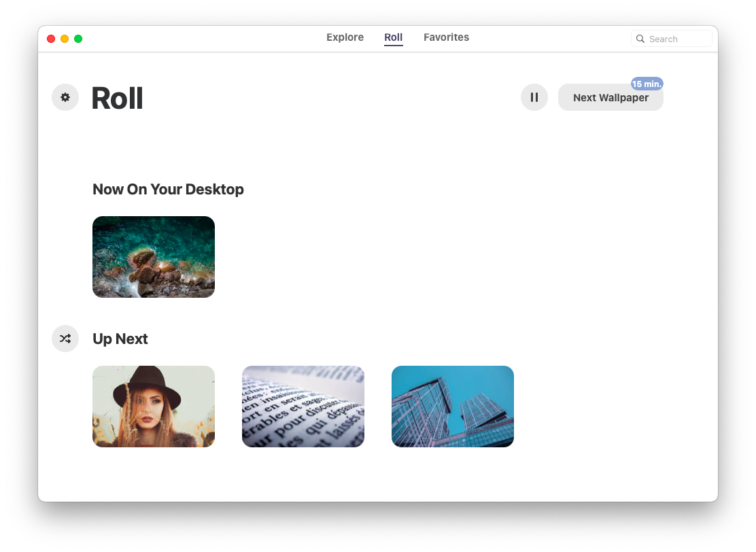756x552 pixels.
Task: Close the window with red button
Action: point(51,39)
